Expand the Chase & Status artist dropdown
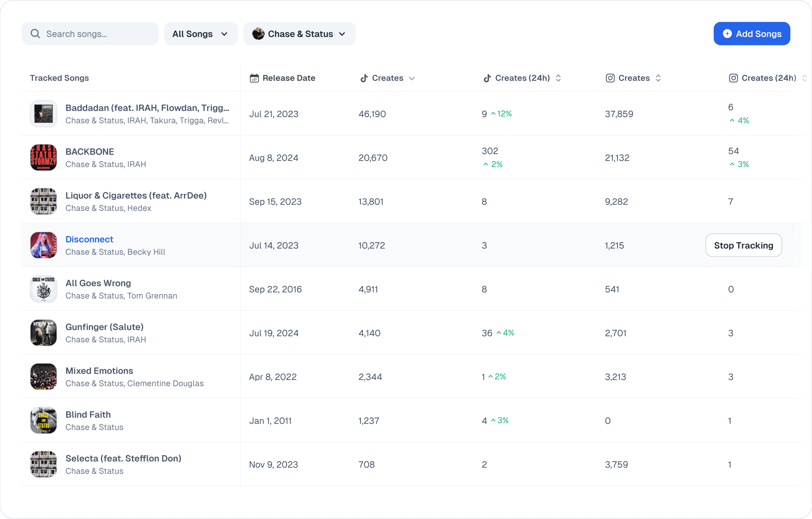This screenshot has height=519, width=812. click(342, 34)
